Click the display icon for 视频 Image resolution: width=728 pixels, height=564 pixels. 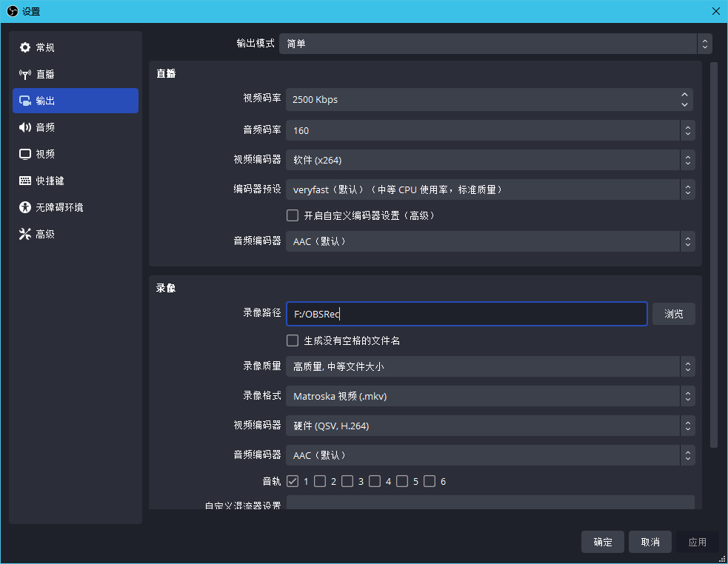(x=25, y=154)
